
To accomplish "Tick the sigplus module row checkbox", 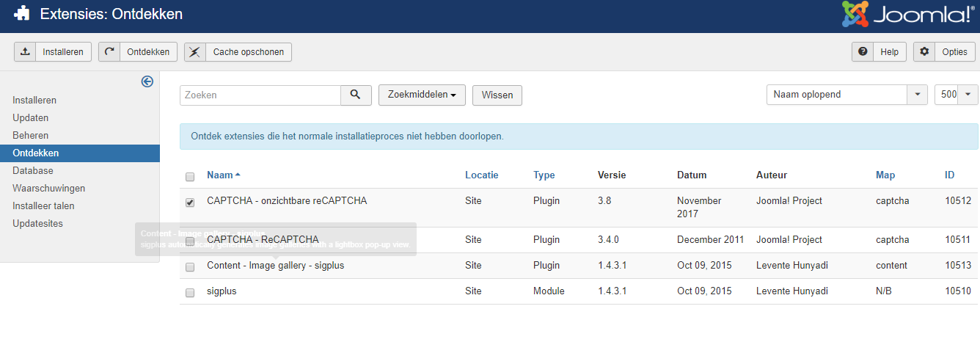I will click(x=190, y=292).
